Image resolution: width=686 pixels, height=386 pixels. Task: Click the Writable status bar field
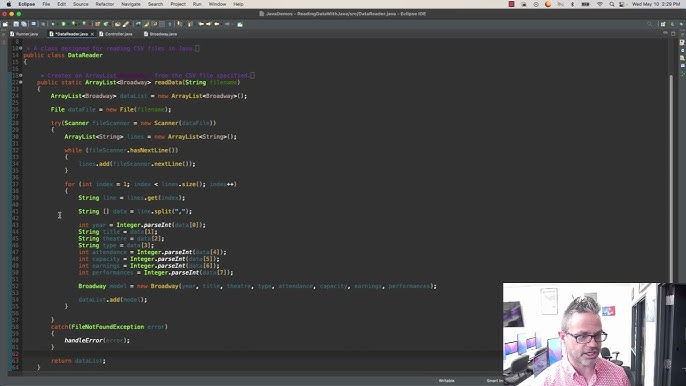click(x=446, y=381)
